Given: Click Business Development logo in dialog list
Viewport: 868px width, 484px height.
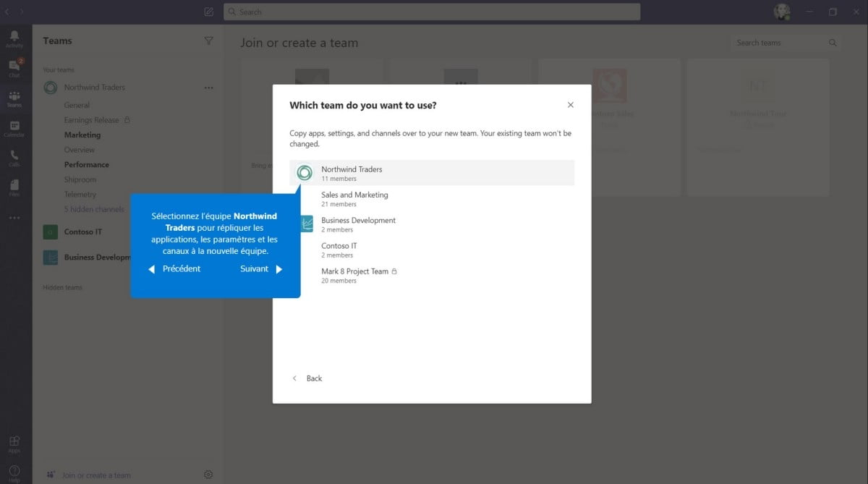Looking at the screenshot, I should pyautogui.click(x=305, y=224).
